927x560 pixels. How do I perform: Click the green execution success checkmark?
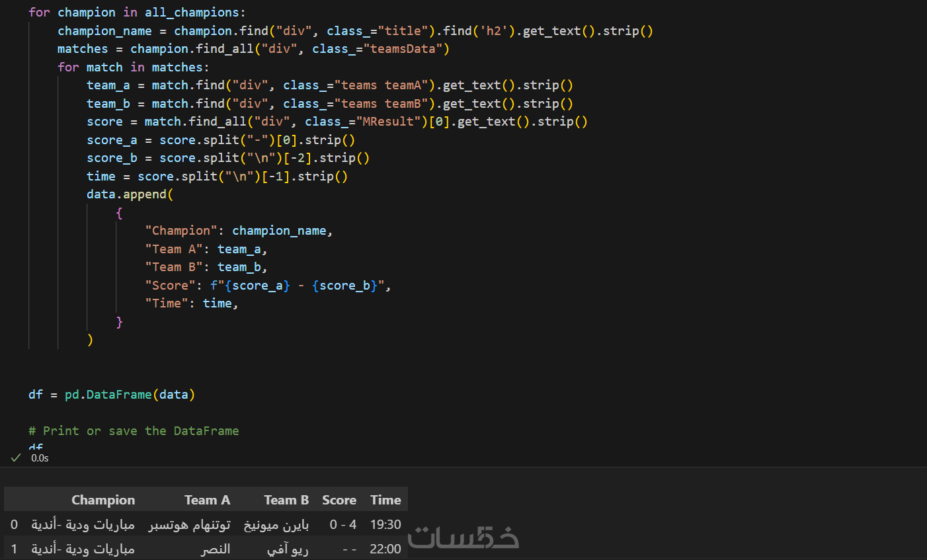[x=16, y=458]
